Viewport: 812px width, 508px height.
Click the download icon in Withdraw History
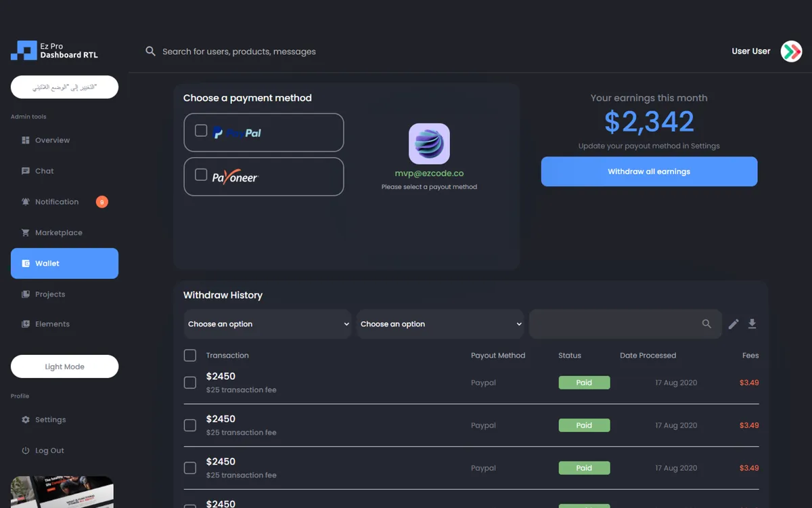(752, 324)
